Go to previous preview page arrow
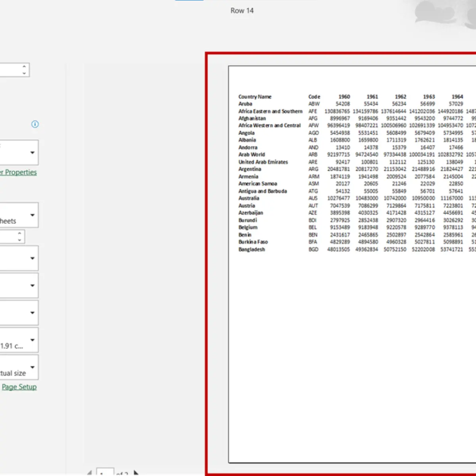This screenshot has width=476, height=476. pyautogui.click(x=89, y=473)
